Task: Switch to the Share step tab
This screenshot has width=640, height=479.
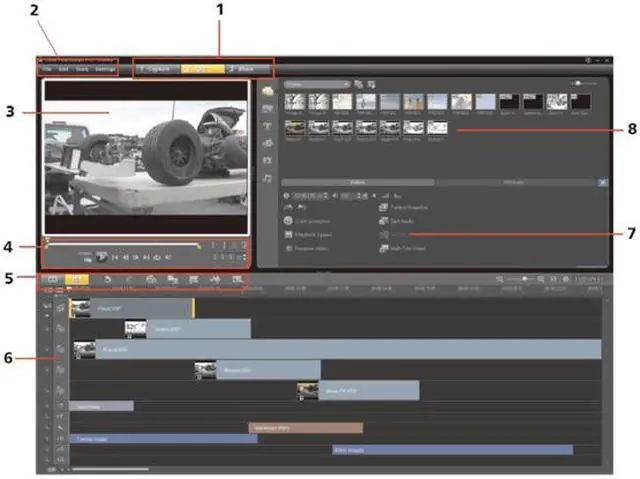Action: click(x=247, y=69)
